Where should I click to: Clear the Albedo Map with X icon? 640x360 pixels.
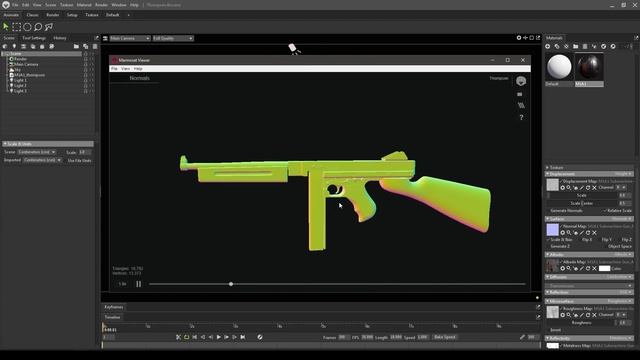point(594,269)
